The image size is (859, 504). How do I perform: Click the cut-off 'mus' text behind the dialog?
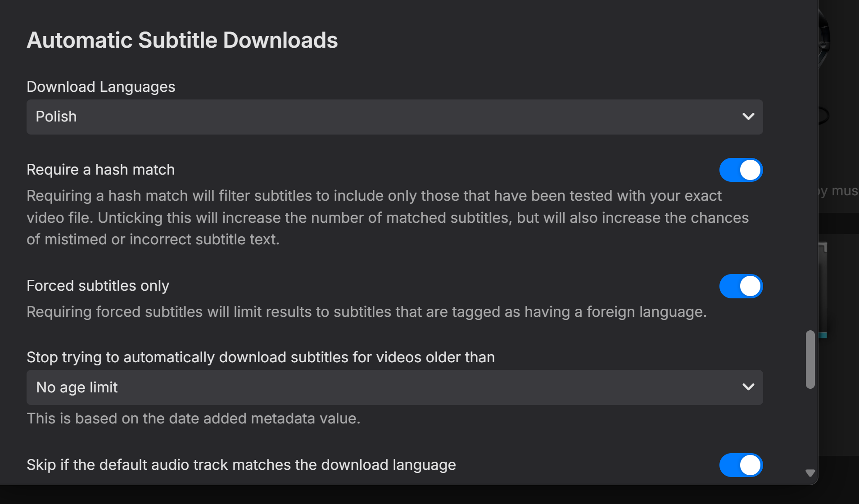(x=841, y=191)
